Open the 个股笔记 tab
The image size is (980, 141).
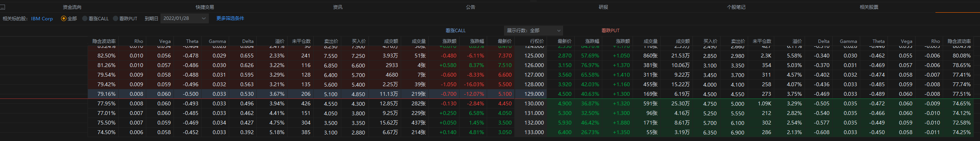pos(736,7)
